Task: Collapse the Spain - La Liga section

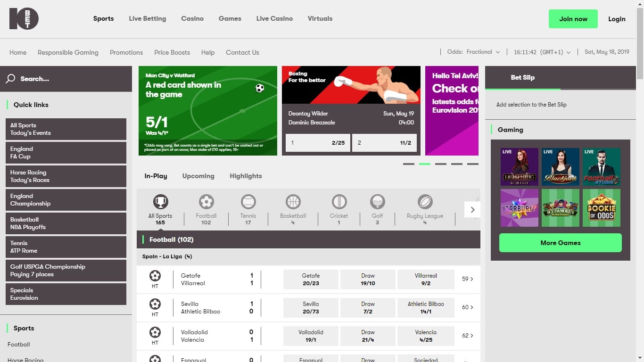Action: [x=308, y=257]
